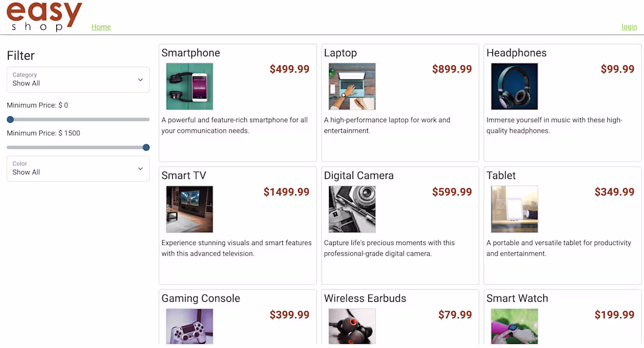Screen dimensions: 644x348
Task: Click the Filter panel heading
Action: click(x=20, y=56)
